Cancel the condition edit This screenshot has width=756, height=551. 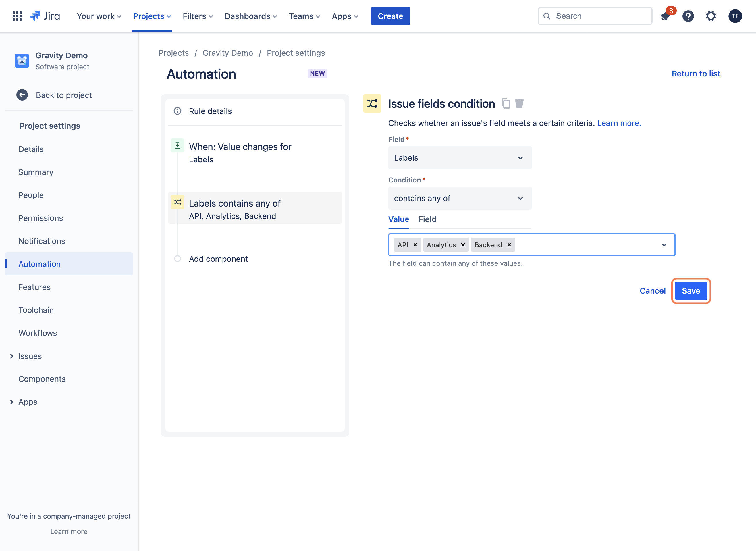point(652,291)
